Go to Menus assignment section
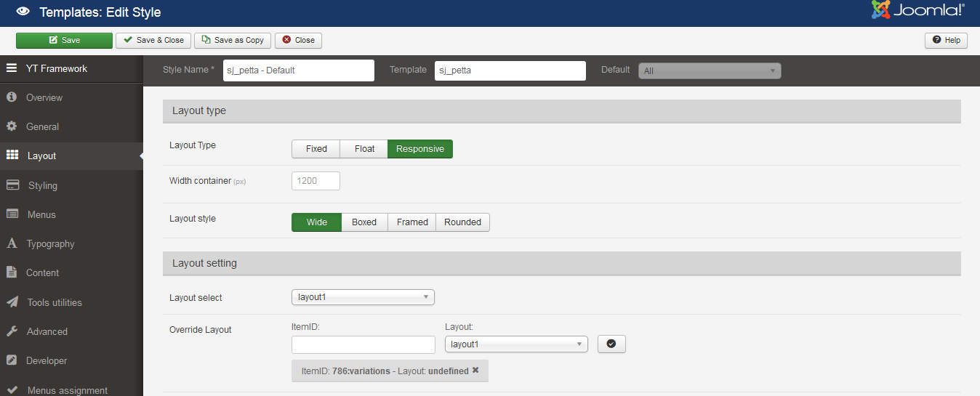The image size is (980, 396). point(67,390)
